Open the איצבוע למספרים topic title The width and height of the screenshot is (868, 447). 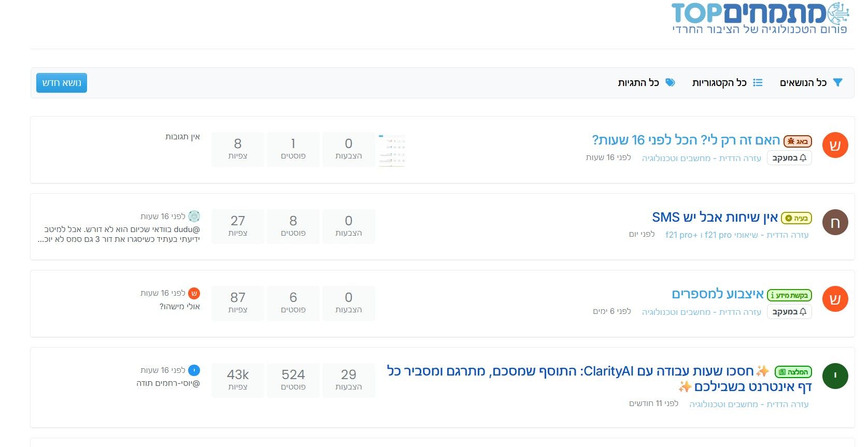tap(717, 294)
